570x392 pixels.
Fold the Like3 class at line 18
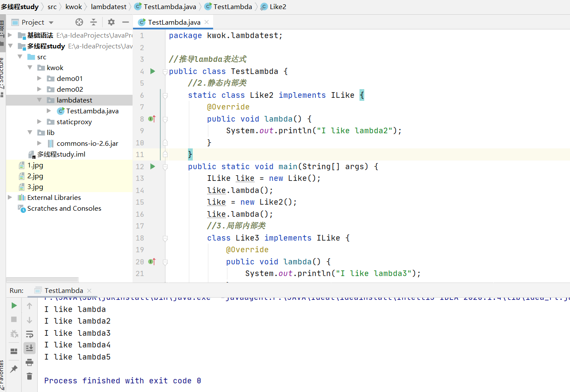(x=165, y=238)
